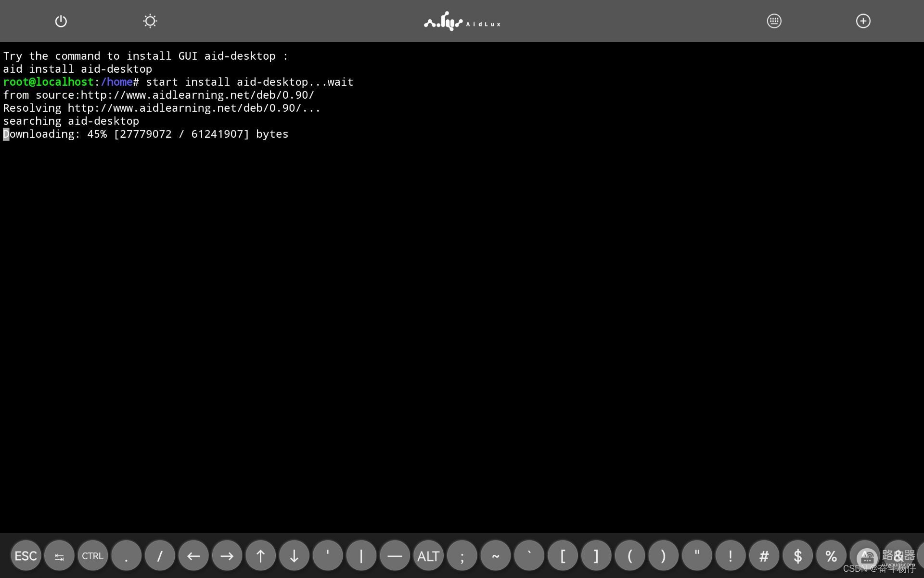Tap the hash symbol key
This screenshot has height=578, width=924.
click(764, 556)
